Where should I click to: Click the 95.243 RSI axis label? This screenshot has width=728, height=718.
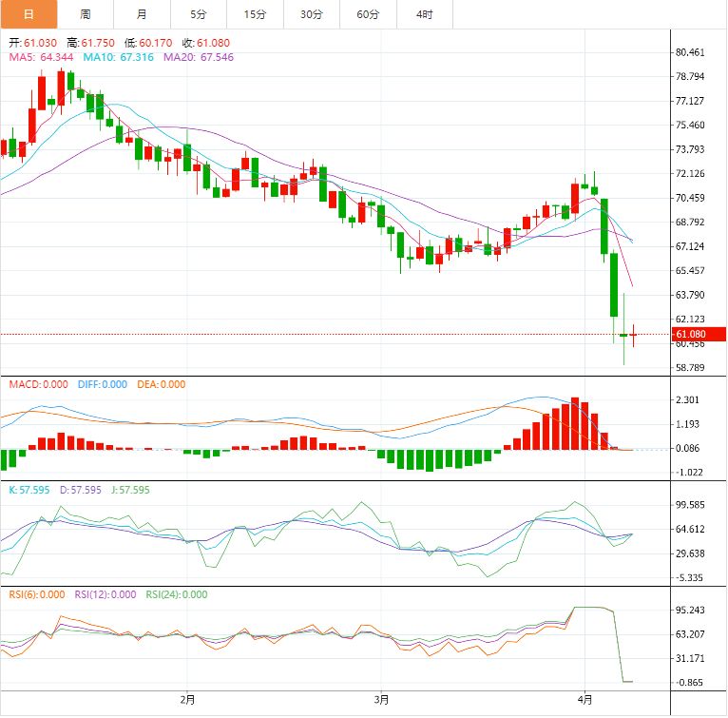pyautogui.click(x=690, y=610)
